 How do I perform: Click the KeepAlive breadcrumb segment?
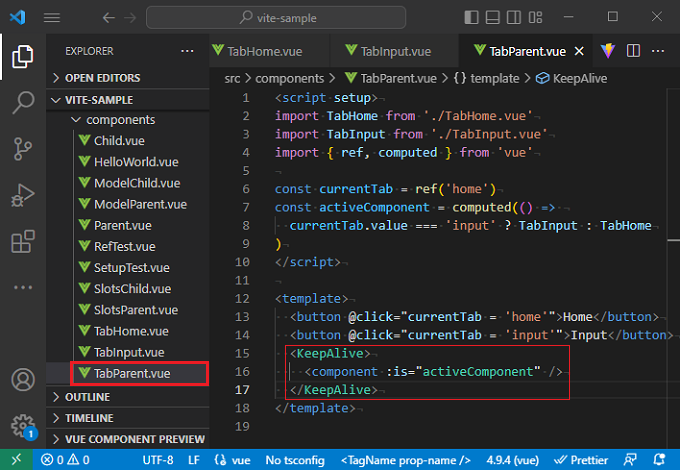pyautogui.click(x=572, y=78)
